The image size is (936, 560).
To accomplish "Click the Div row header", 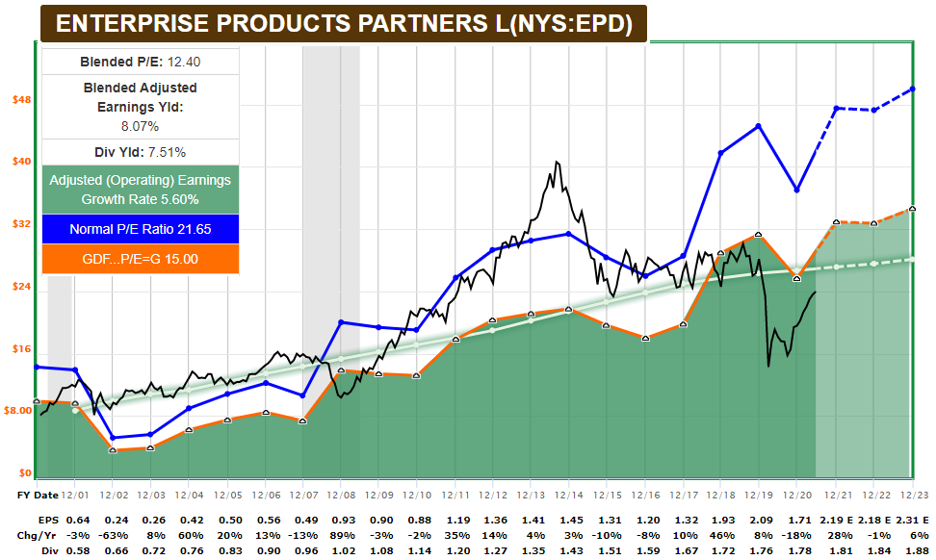I will click(x=50, y=551).
